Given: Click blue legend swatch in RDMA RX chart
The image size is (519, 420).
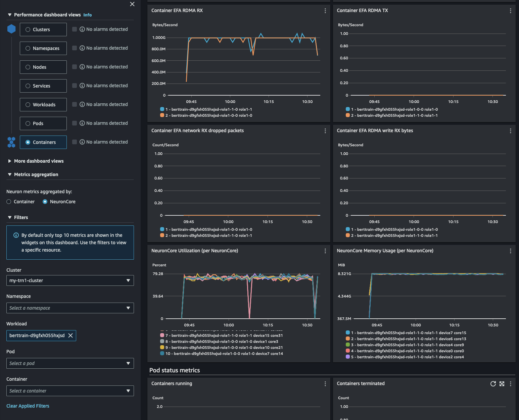Looking at the screenshot, I should pos(162,109).
